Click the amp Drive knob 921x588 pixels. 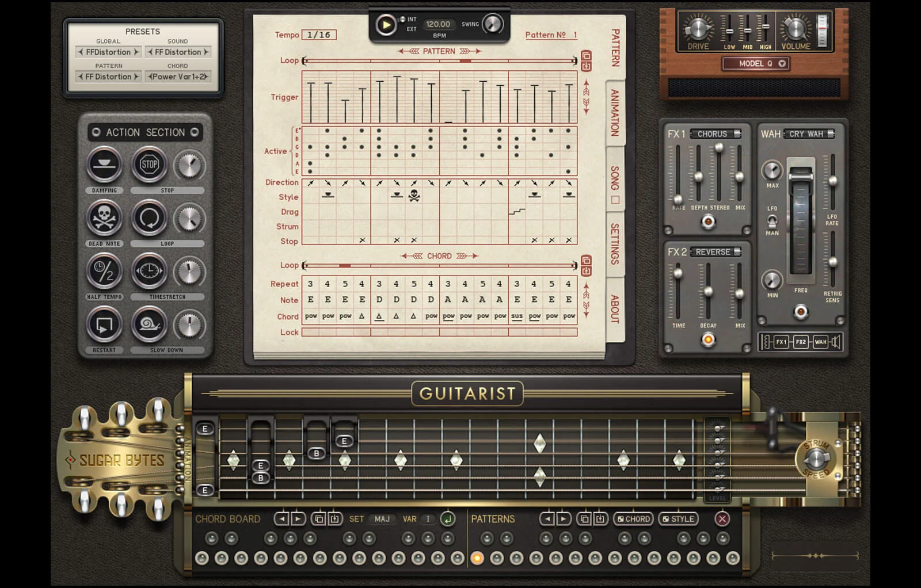coord(698,28)
